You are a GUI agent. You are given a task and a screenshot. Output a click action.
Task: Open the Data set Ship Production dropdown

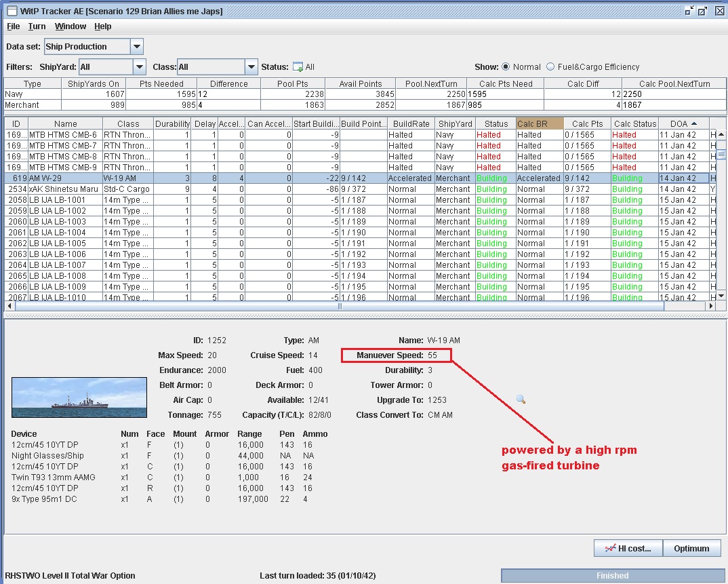click(x=136, y=47)
